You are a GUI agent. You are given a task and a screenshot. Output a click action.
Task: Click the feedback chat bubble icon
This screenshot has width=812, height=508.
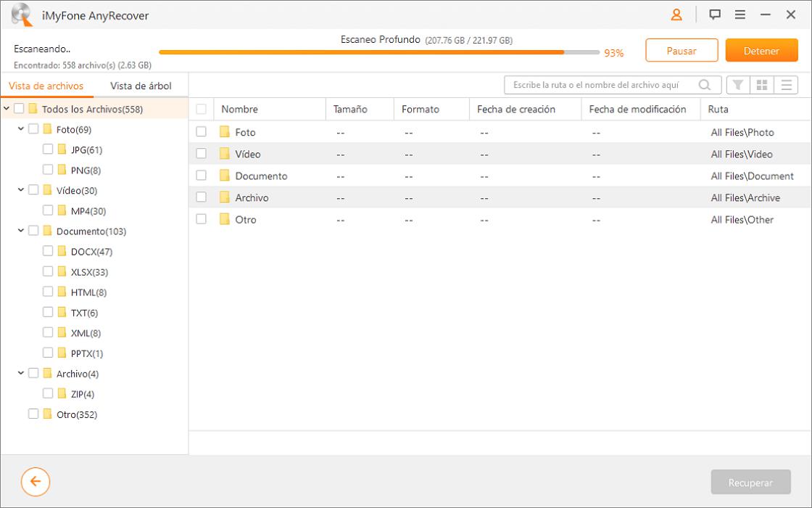coord(715,15)
